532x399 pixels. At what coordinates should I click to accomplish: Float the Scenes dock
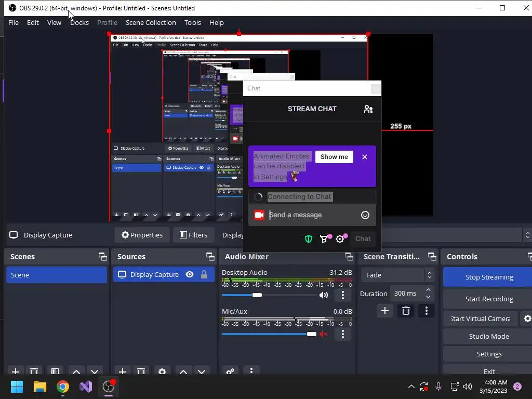[102, 257]
